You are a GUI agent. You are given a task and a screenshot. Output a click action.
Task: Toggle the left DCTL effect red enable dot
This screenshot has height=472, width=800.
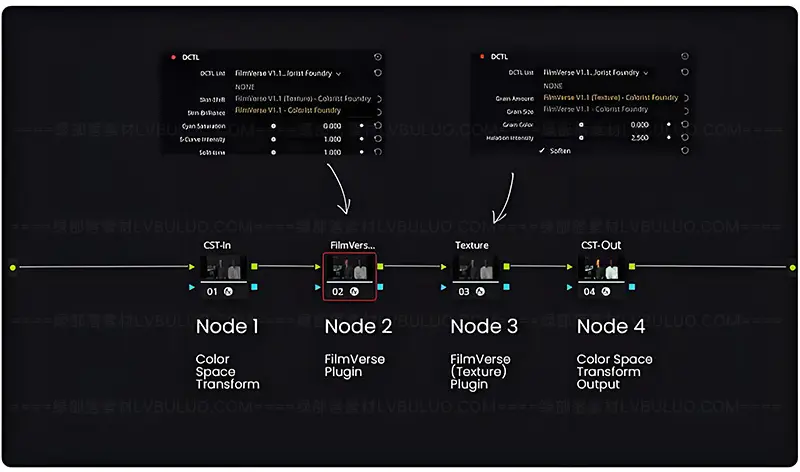173,57
